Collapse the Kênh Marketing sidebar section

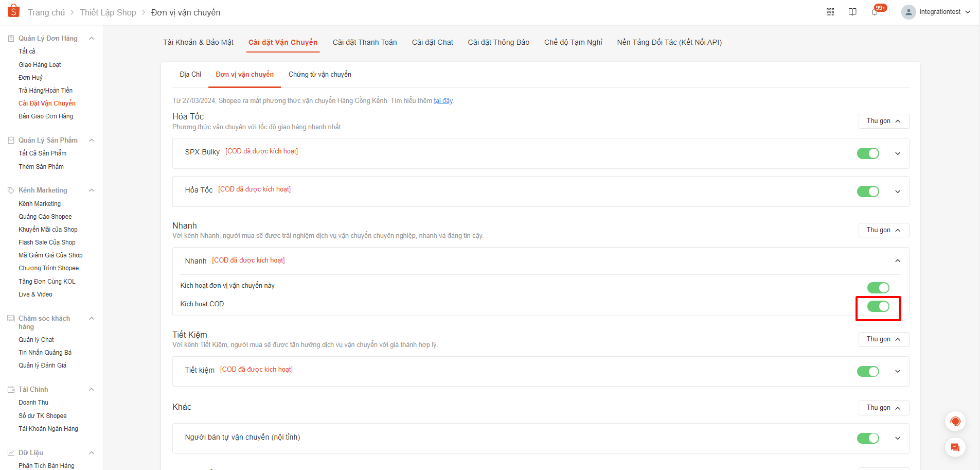[92, 190]
